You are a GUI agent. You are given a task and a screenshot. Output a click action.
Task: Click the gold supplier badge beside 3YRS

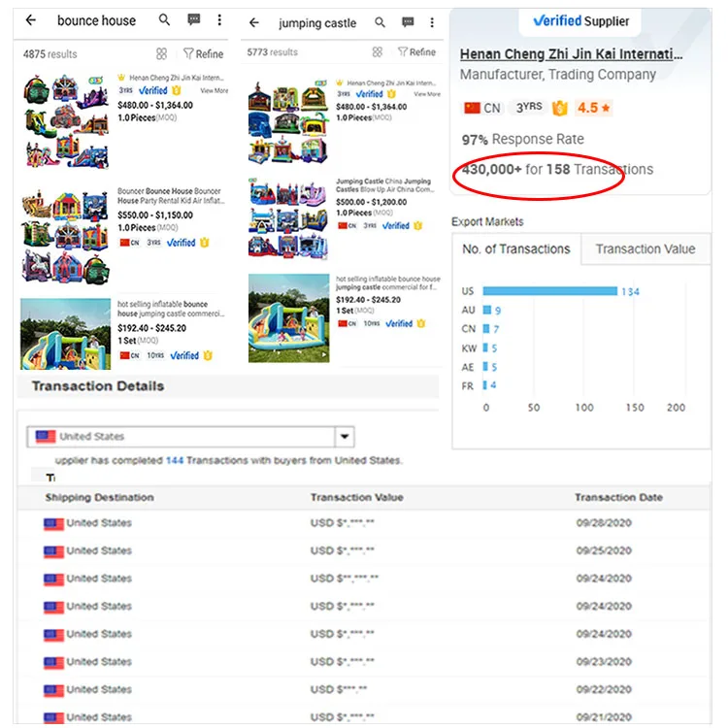tap(559, 108)
